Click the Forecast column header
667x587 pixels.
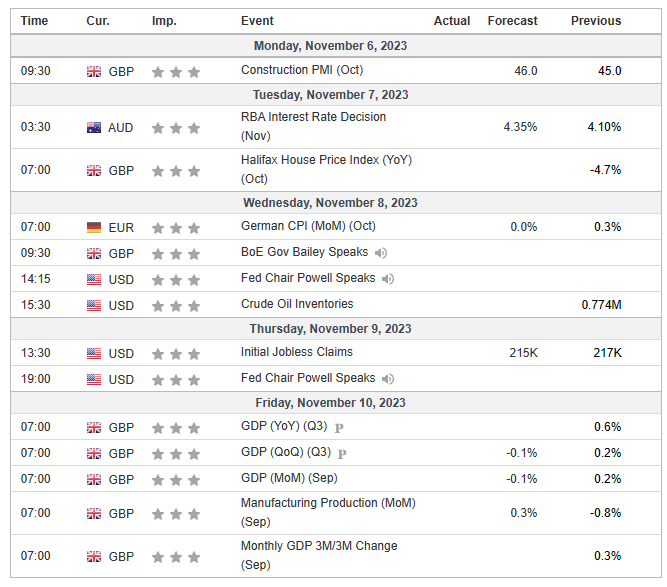tap(512, 21)
